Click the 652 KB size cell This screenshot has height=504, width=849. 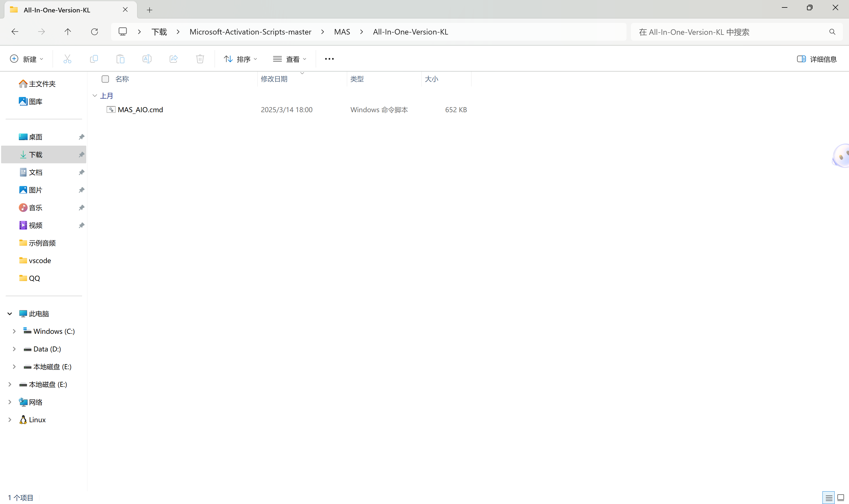click(x=456, y=109)
